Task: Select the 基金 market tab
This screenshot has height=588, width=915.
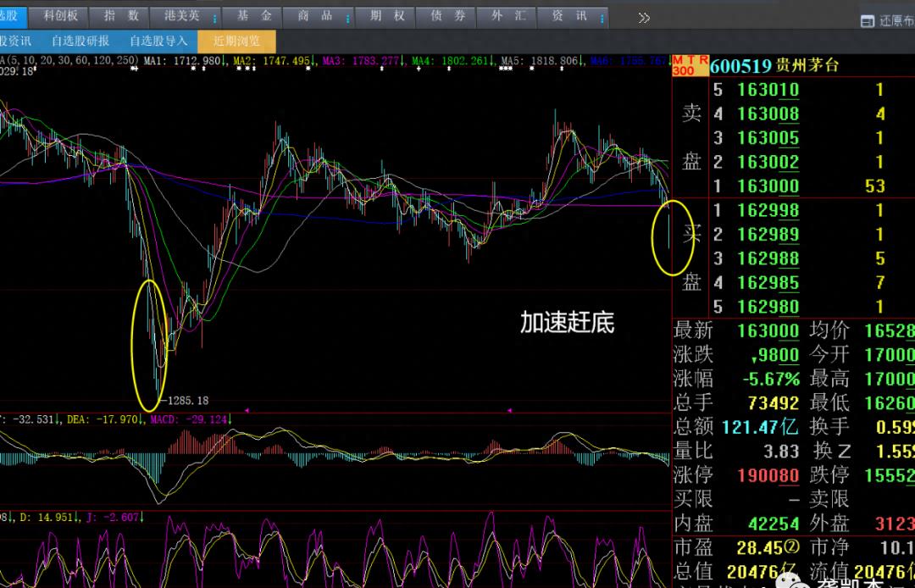Action: point(254,16)
